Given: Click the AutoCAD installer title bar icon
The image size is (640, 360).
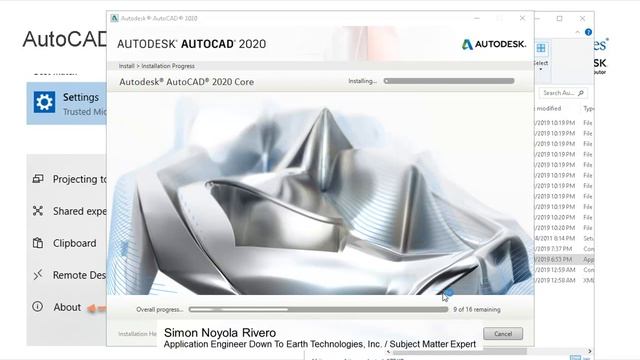Looking at the screenshot, I should point(115,18).
